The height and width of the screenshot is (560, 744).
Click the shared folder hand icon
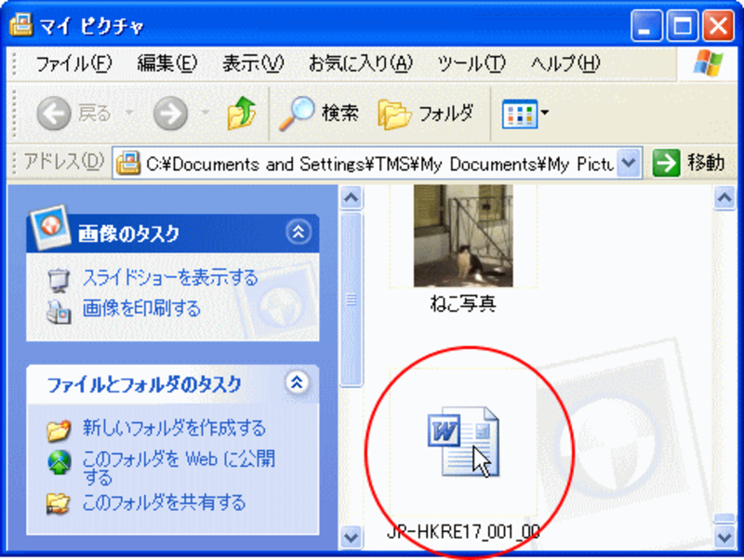point(59,503)
